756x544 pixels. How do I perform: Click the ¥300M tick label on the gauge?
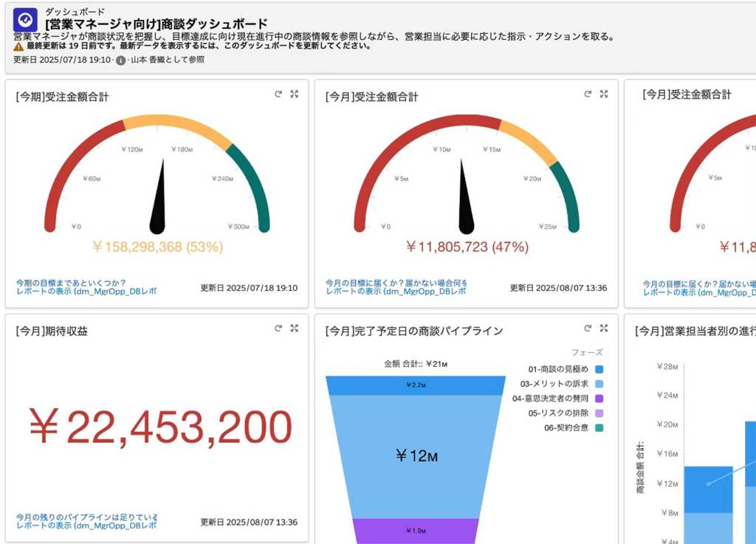point(238,227)
